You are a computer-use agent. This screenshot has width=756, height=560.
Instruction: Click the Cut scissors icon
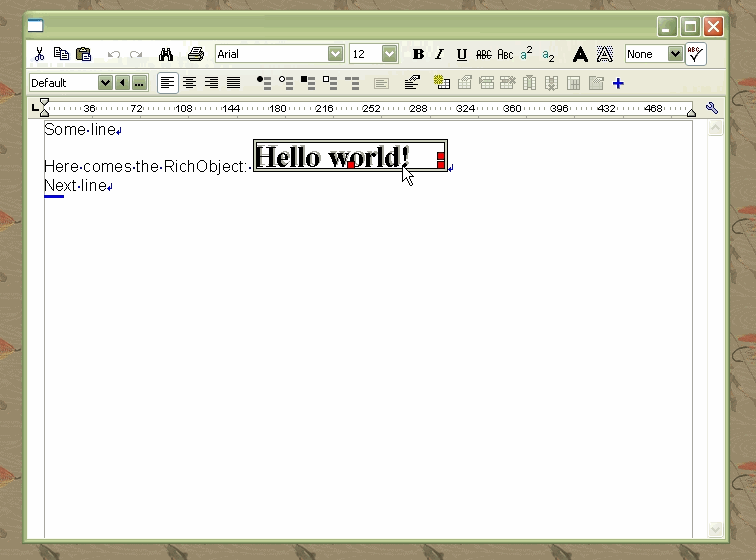[x=39, y=55]
